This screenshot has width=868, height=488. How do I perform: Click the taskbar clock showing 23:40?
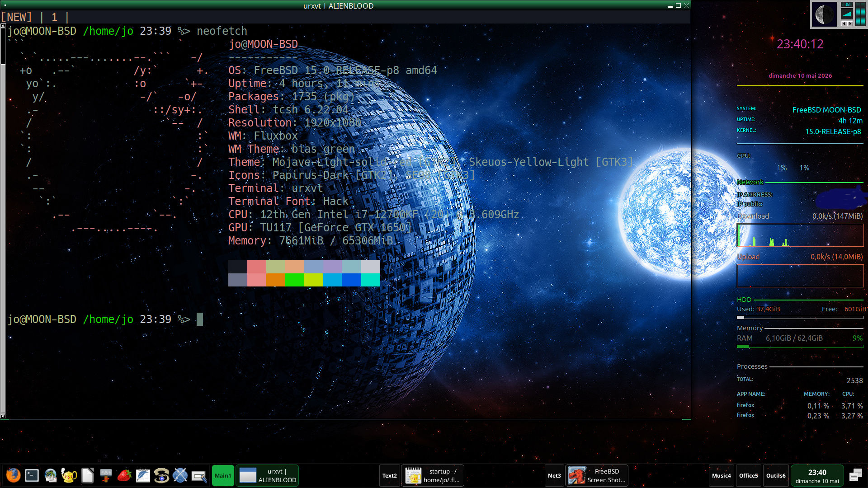817,475
